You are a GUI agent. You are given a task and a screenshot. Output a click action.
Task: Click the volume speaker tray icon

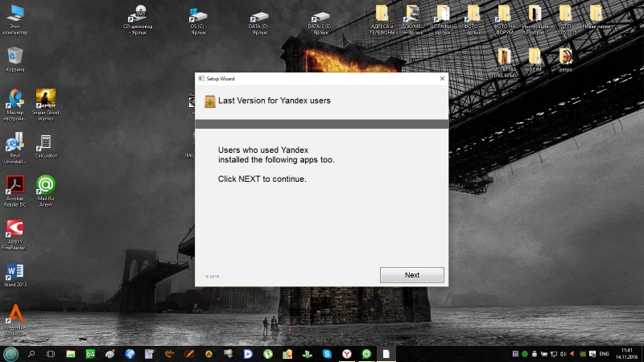[x=563, y=354]
